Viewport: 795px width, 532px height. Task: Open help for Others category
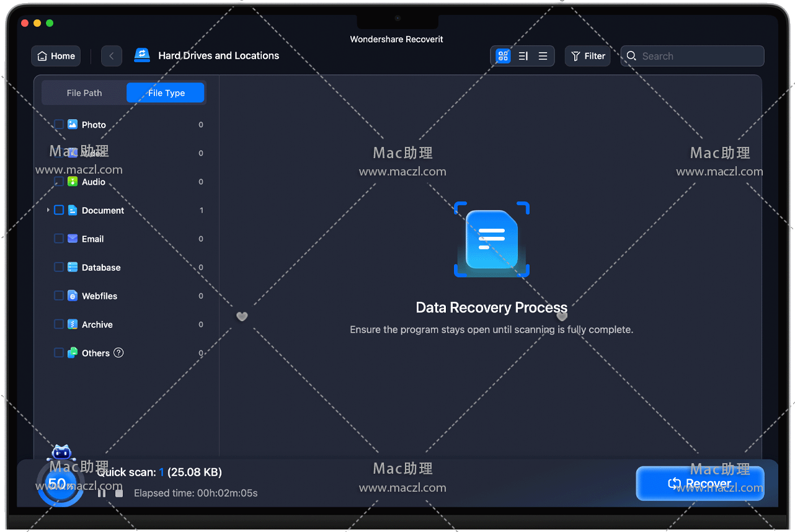click(x=118, y=353)
